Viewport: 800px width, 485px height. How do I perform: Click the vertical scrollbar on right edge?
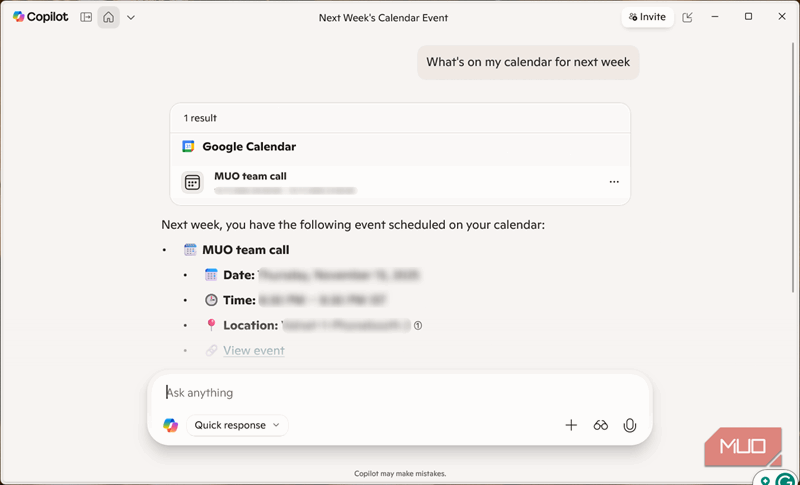(x=794, y=166)
